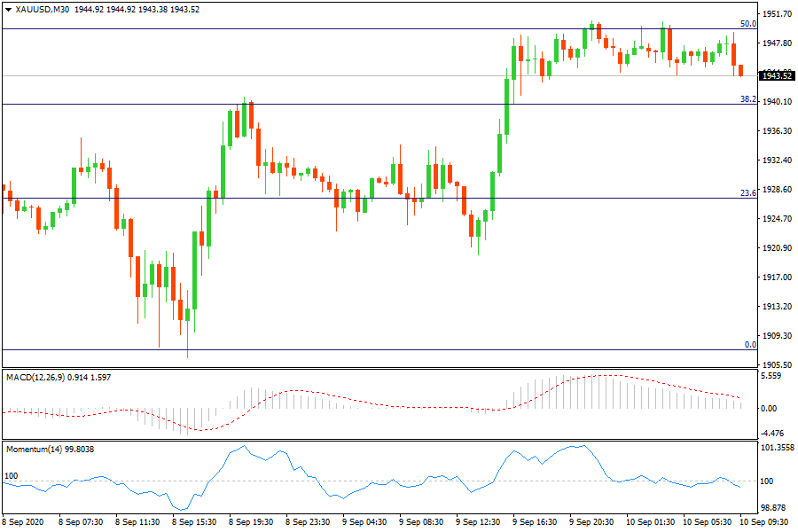Click the MACD scale value -4.476

[774, 433]
